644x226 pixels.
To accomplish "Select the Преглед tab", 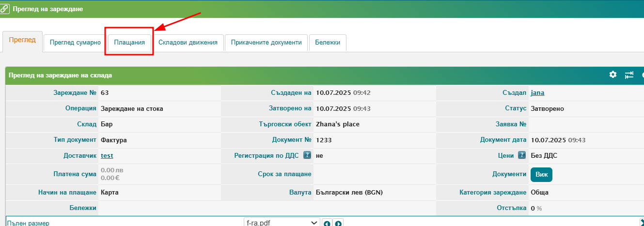I will pyautogui.click(x=22, y=40).
